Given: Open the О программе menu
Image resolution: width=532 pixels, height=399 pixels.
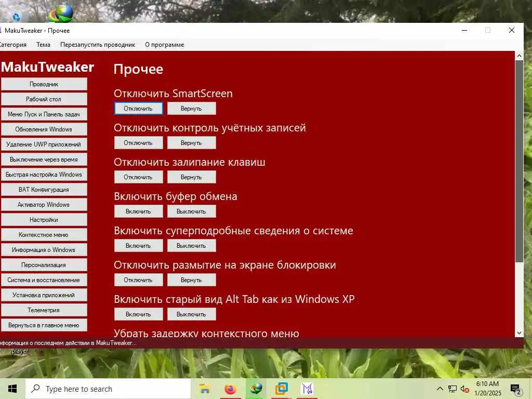Looking at the screenshot, I should pos(165,45).
